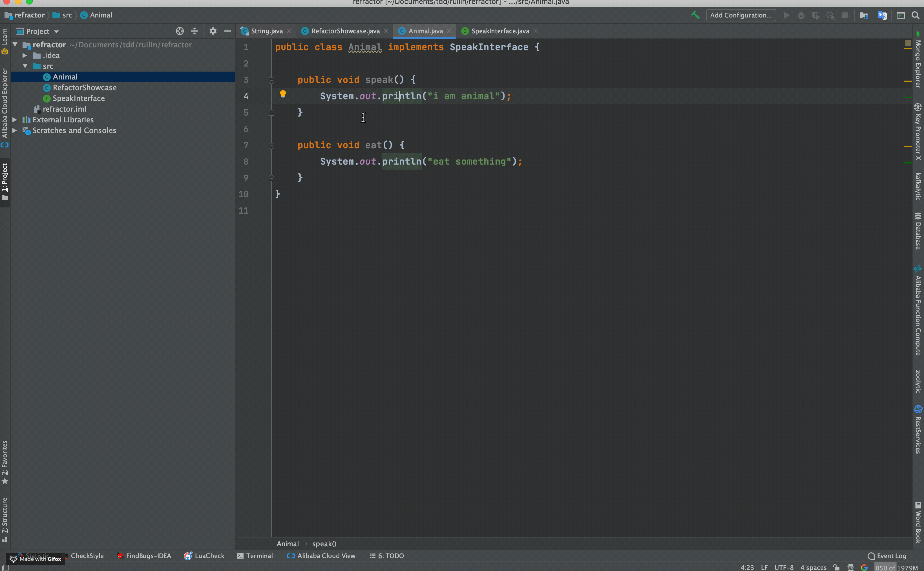The height and width of the screenshot is (571, 924).
Task: Open LuaCheck tool window
Action: click(x=204, y=555)
